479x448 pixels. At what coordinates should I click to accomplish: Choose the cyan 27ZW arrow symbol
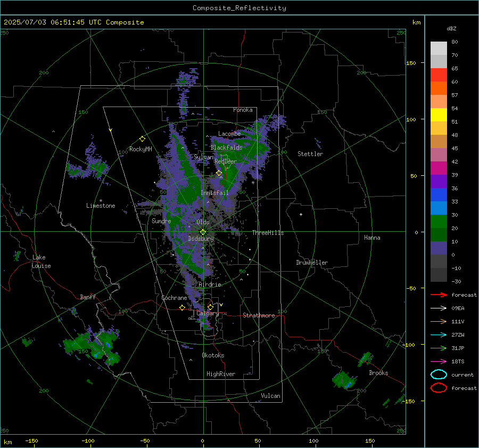click(439, 335)
